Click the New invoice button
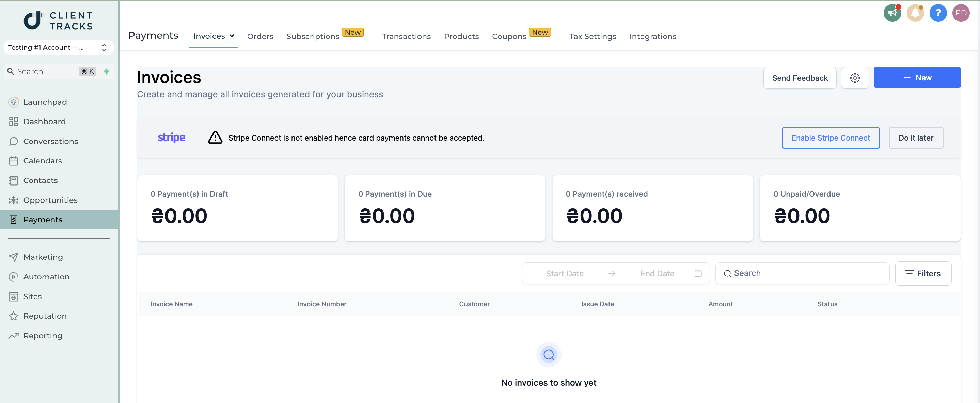980x403 pixels. click(917, 78)
